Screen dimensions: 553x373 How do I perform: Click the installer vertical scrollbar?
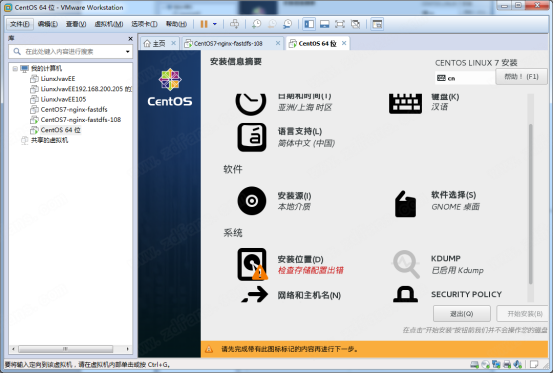(530, 204)
